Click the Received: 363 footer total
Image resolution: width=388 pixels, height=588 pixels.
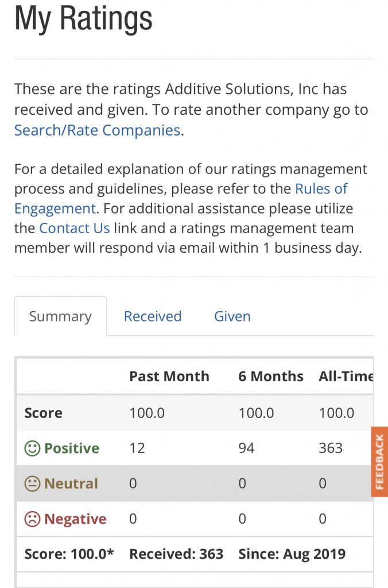176,554
